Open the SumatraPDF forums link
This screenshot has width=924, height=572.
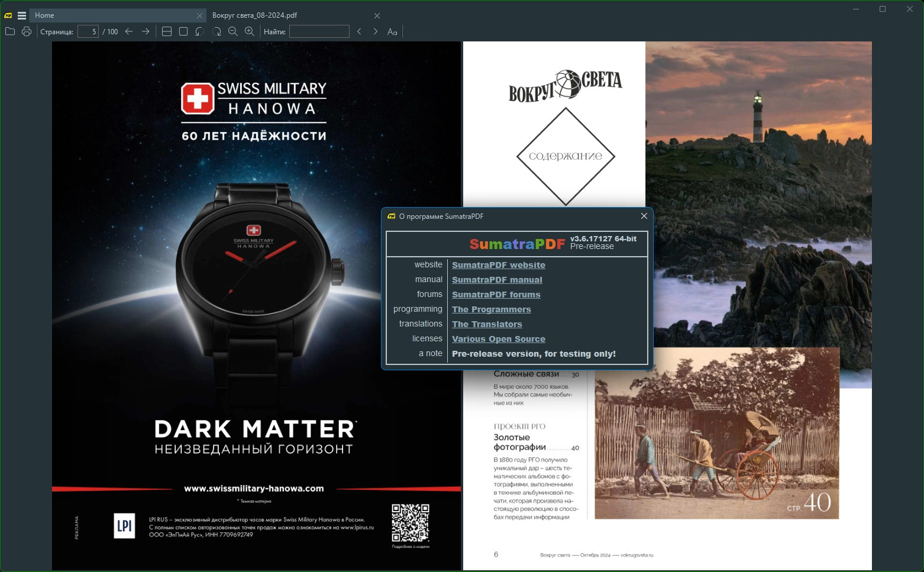coord(496,295)
